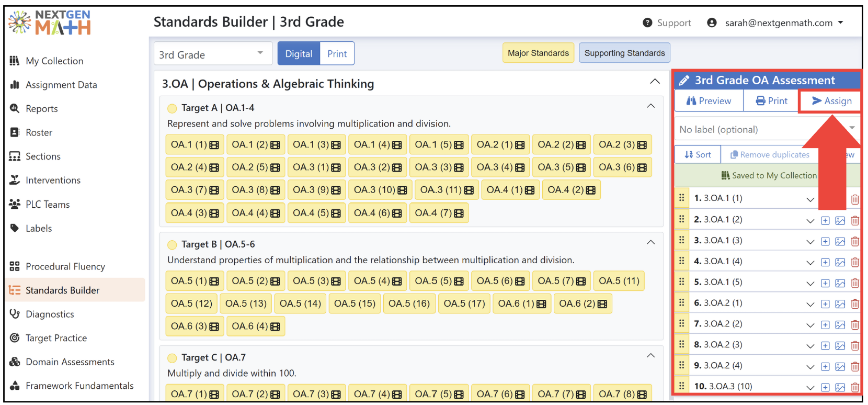Viewport: 868px width, 405px height.
Task: Click the Print button in assessment panel
Action: 771,100
